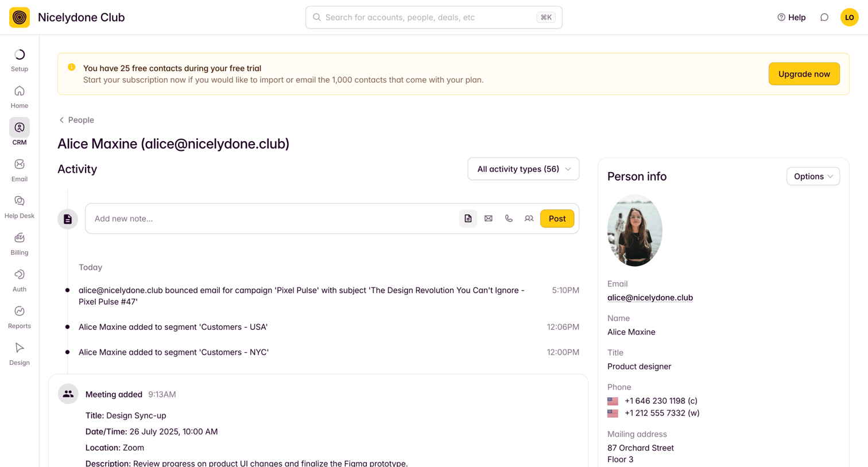868x467 pixels.
Task: Open the chat messages icon in header
Action: pos(824,17)
